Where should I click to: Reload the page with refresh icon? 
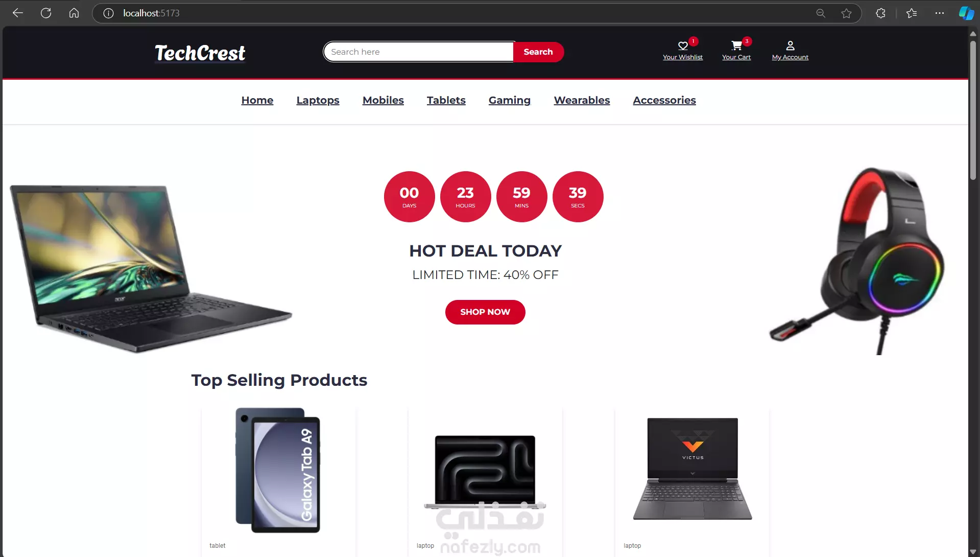click(46, 13)
